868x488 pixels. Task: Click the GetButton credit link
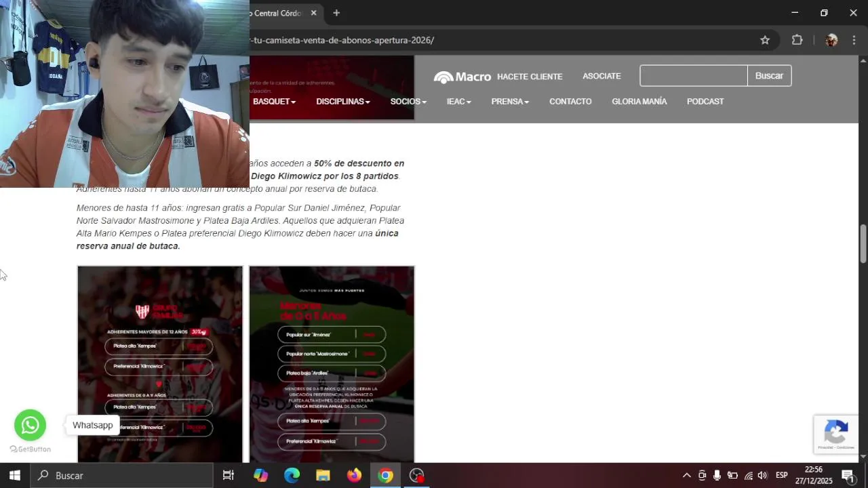click(x=31, y=449)
